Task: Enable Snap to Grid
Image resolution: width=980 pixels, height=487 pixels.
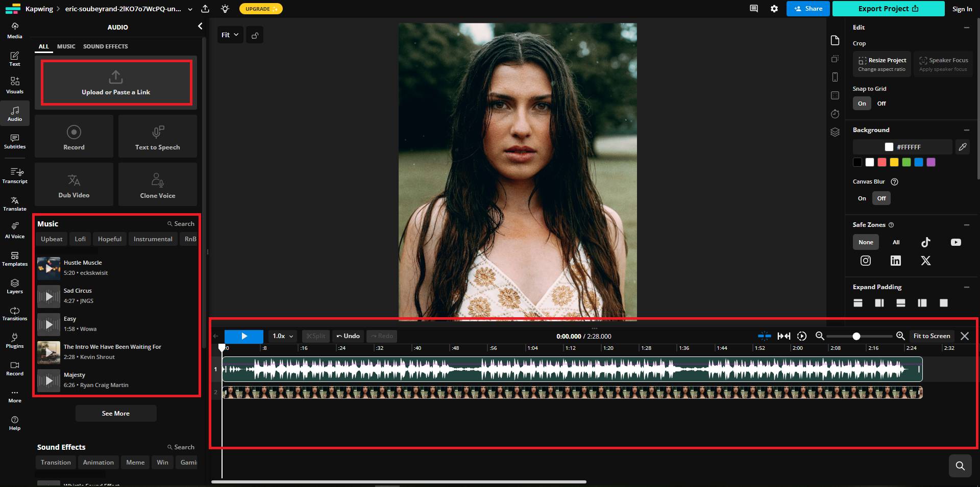Action: (862, 103)
